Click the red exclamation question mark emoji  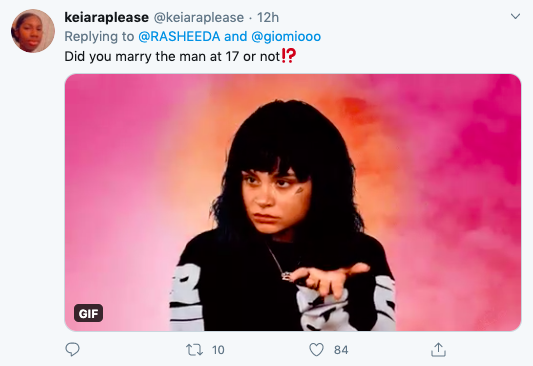tap(289, 56)
